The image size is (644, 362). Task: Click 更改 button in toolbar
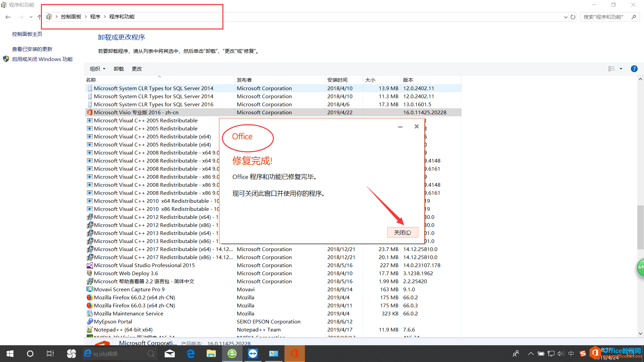(x=136, y=68)
